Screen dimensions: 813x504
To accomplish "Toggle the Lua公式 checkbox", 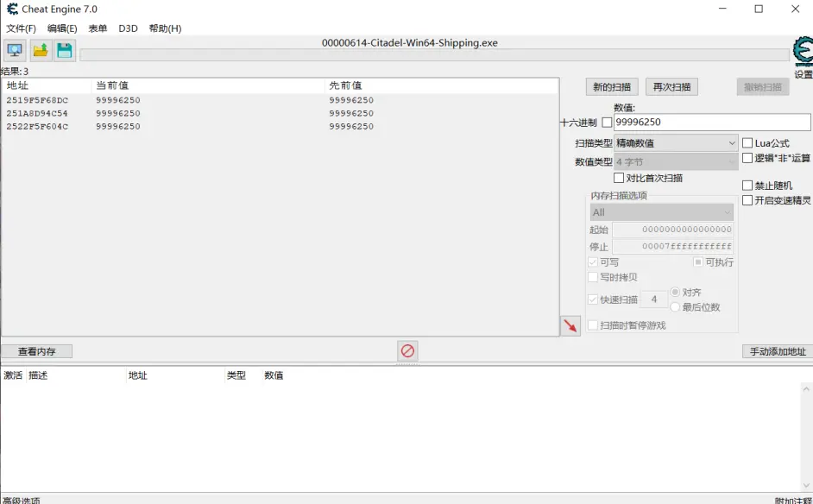I will pos(747,143).
